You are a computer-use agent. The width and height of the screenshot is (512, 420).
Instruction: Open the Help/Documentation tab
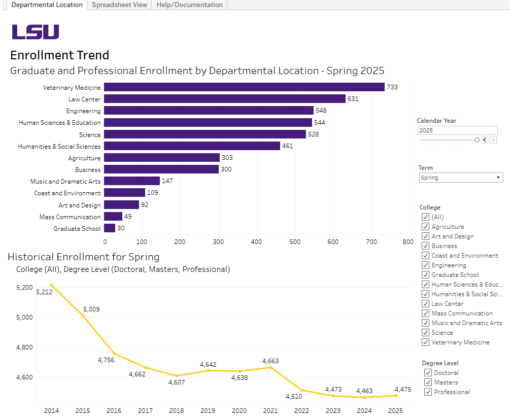pos(189,5)
